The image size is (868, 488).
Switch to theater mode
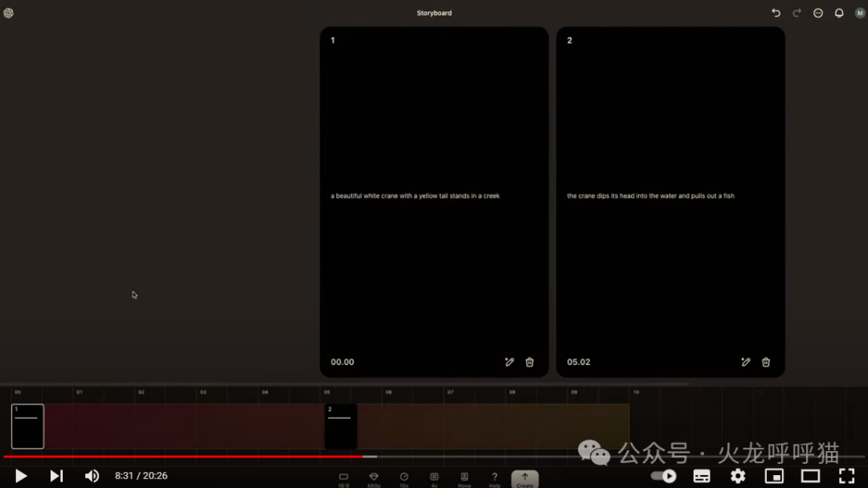pyautogui.click(x=810, y=476)
